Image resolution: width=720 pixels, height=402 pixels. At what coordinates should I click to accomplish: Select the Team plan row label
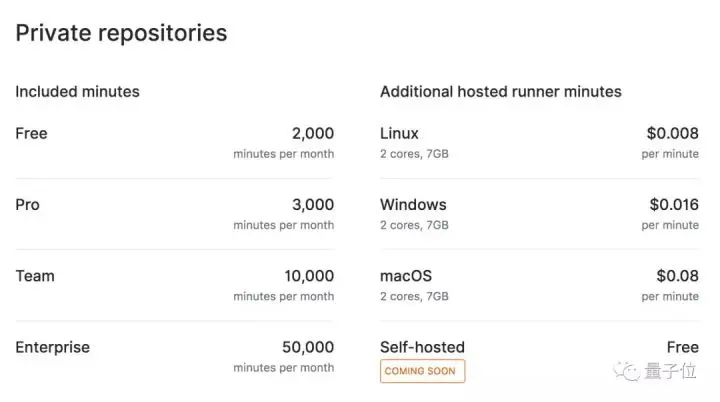[x=35, y=276]
